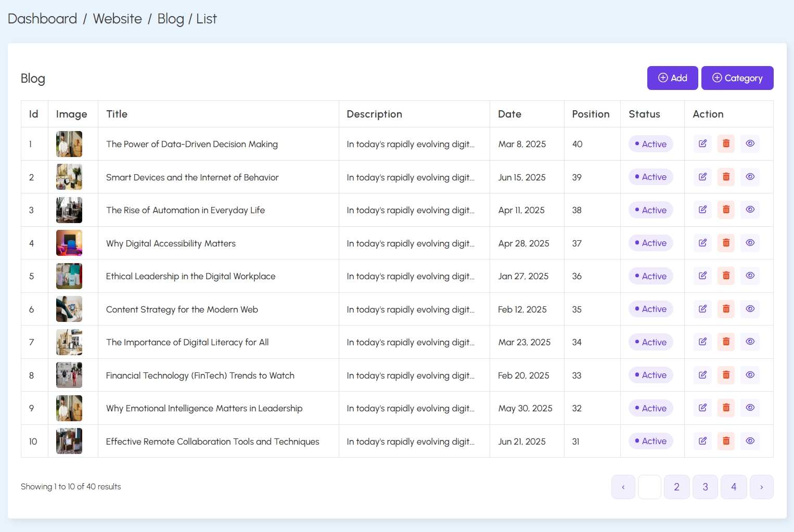The width and height of the screenshot is (794, 532).
Task: Delete 'Content Strategy for the Modern Web'
Action: click(726, 309)
